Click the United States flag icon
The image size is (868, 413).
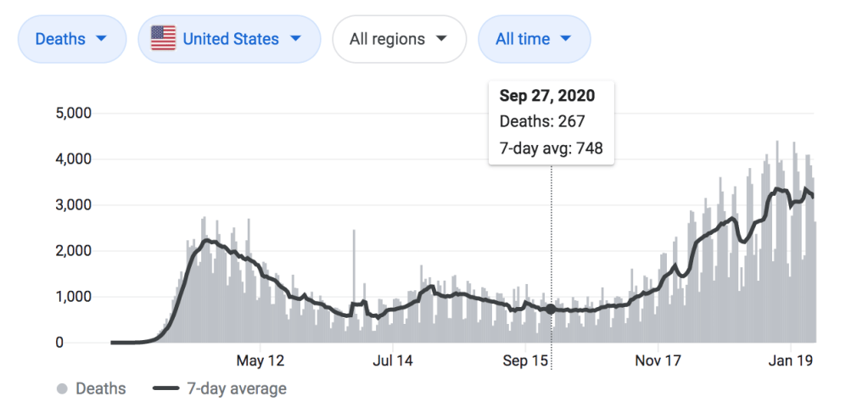click(163, 39)
